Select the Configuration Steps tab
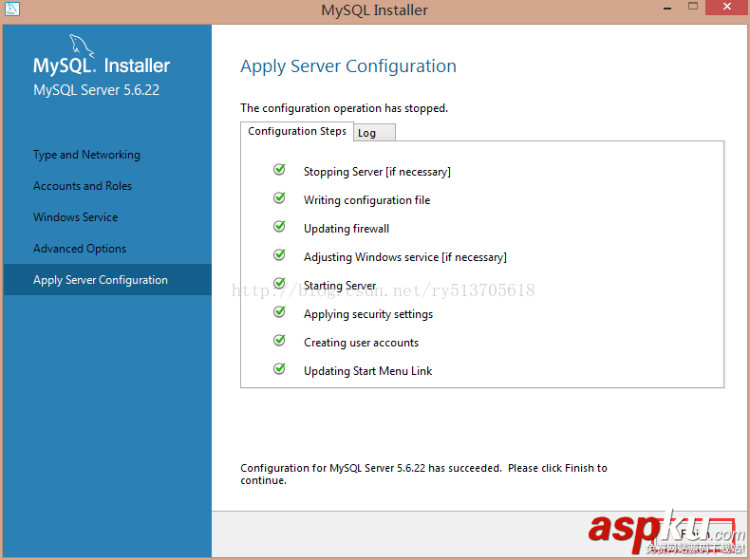The width and height of the screenshot is (750, 560). (x=297, y=131)
